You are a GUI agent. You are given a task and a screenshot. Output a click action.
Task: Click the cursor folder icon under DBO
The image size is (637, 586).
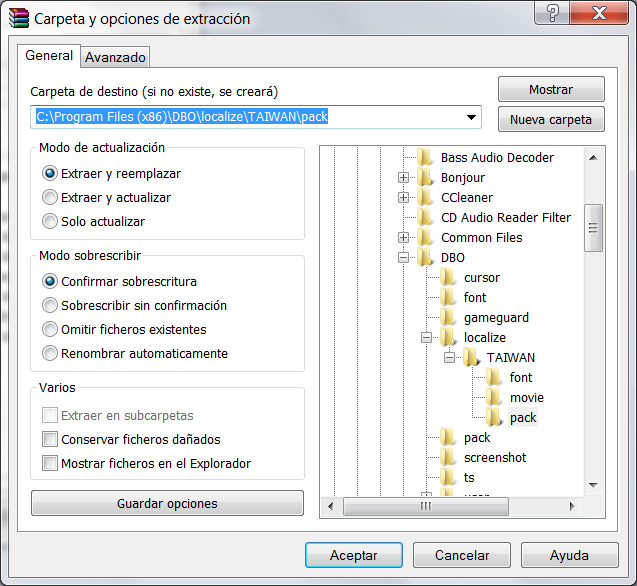tap(449, 278)
